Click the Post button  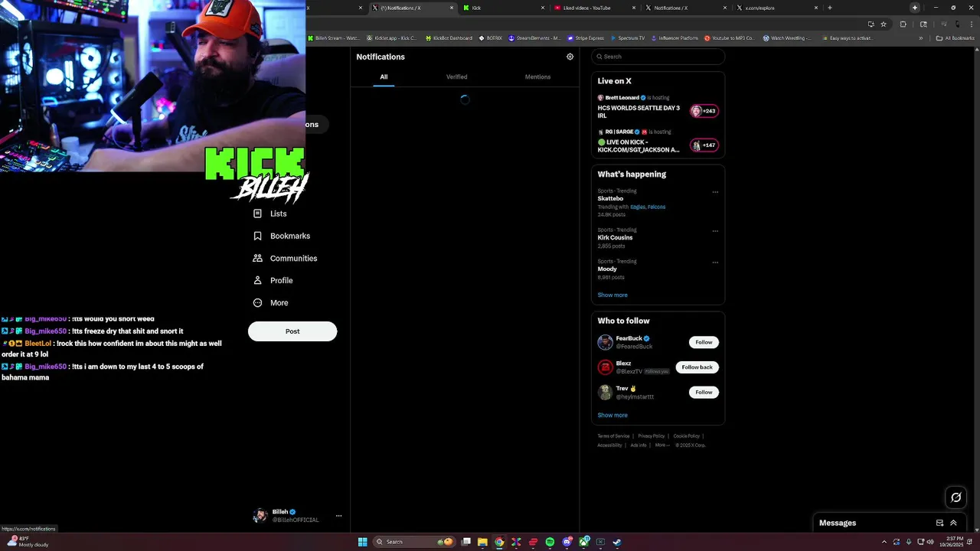[x=292, y=331]
